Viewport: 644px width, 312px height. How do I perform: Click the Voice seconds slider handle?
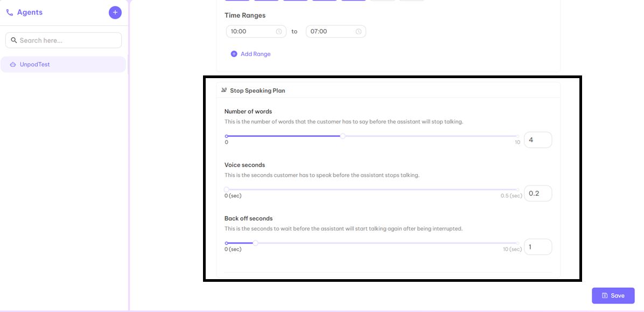pyautogui.click(x=226, y=190)
